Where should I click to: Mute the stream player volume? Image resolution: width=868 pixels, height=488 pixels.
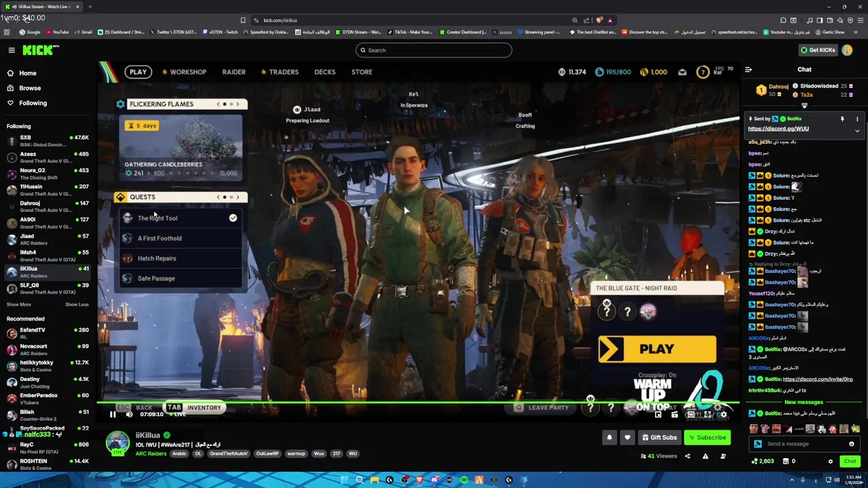130,414
